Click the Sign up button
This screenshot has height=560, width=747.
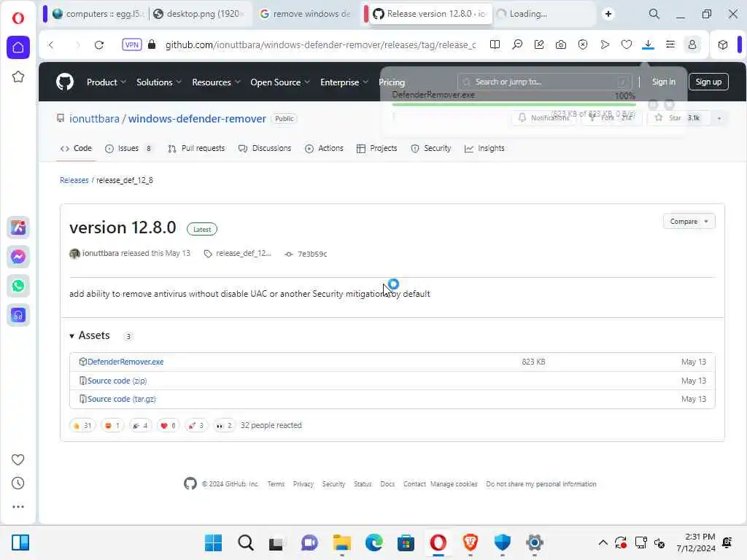708,82
